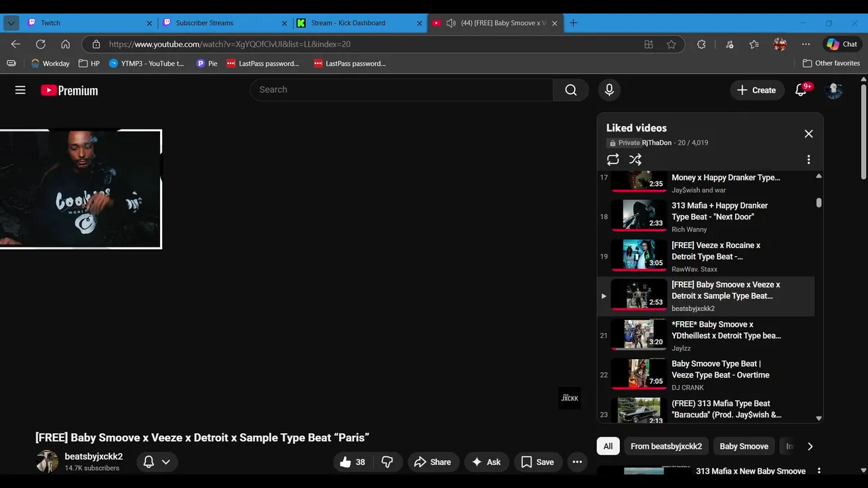868x488 pixels.
Task: Play YDtheillest Detroit Type beat item
Action: pos(705,335)
